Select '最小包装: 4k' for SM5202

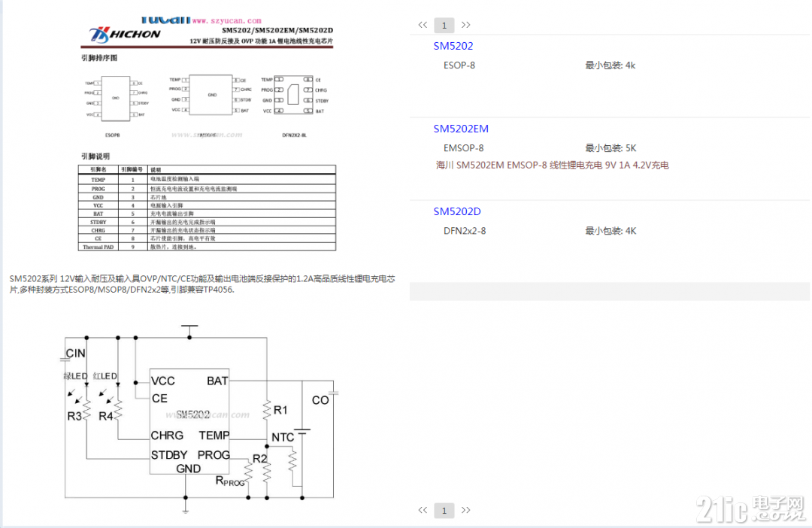pyautogui.click(x=610, y=65)
